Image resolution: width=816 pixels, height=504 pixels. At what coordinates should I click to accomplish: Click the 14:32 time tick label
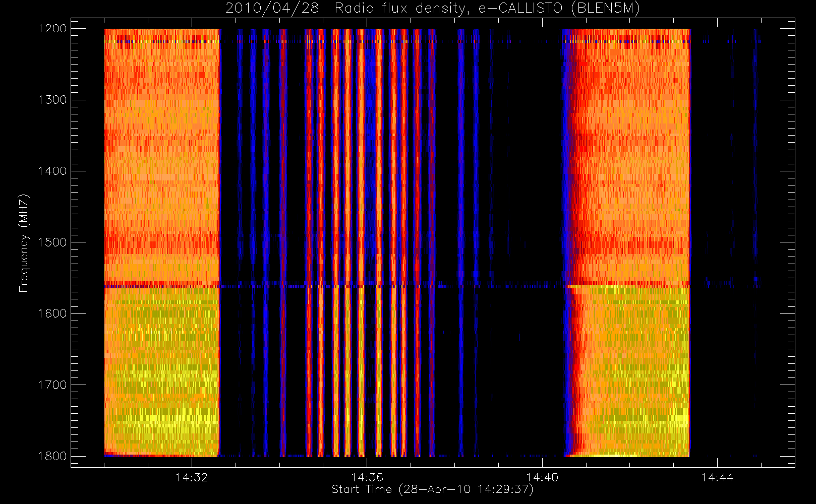(192, 477)
